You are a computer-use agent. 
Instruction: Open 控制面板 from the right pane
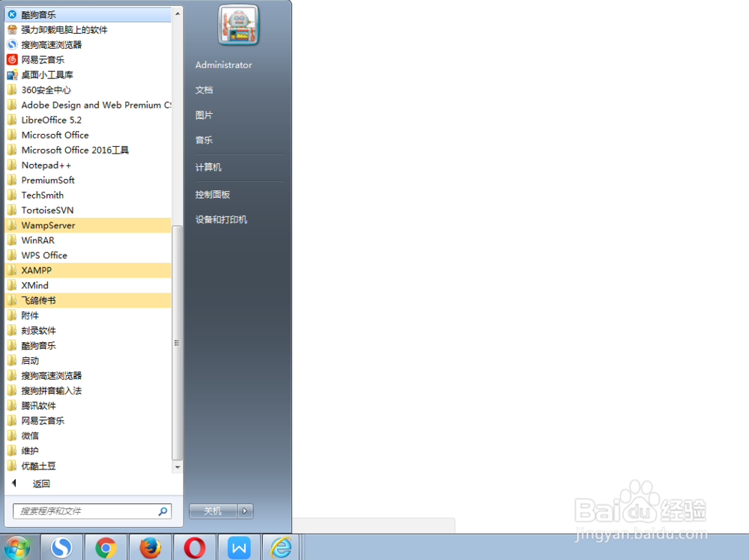coord(213,195)
